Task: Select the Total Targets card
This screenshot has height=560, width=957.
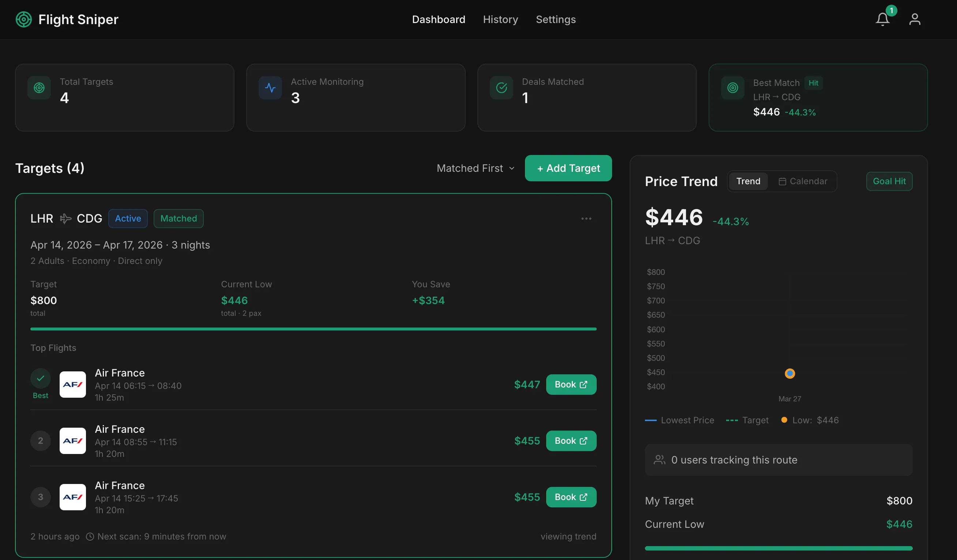Action: tap(124, 98)
